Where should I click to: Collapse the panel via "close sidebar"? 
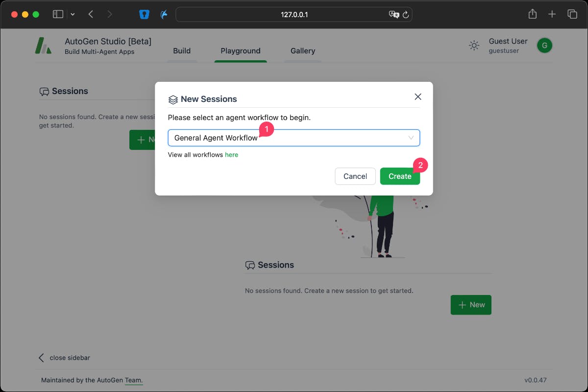pyautogui.click(x=64, y=358)
